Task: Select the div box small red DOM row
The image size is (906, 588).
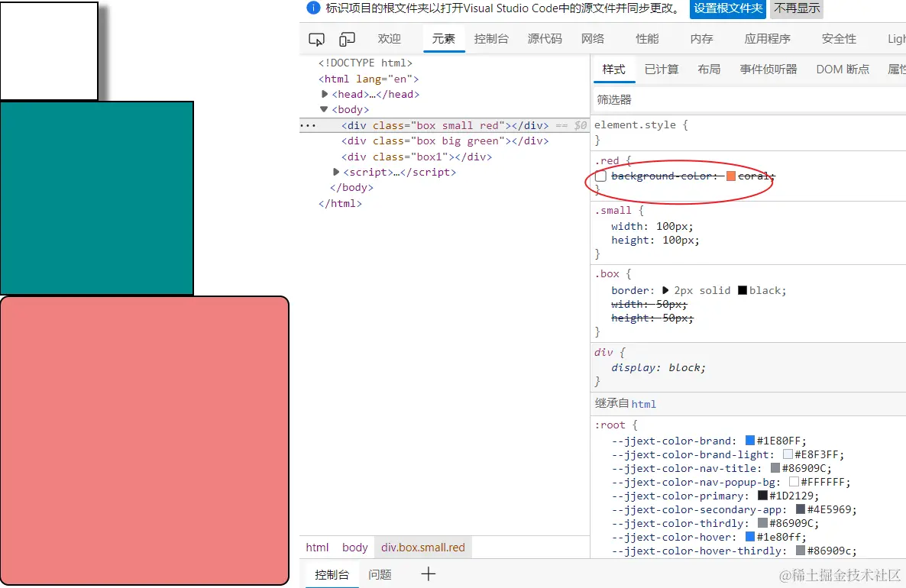Action: click(445, 125)
